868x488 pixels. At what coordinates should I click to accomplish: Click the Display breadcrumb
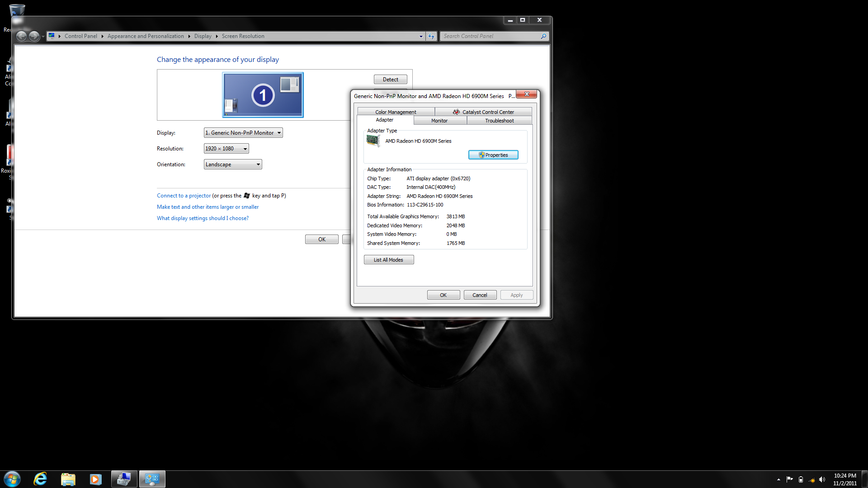pos(203,36)
